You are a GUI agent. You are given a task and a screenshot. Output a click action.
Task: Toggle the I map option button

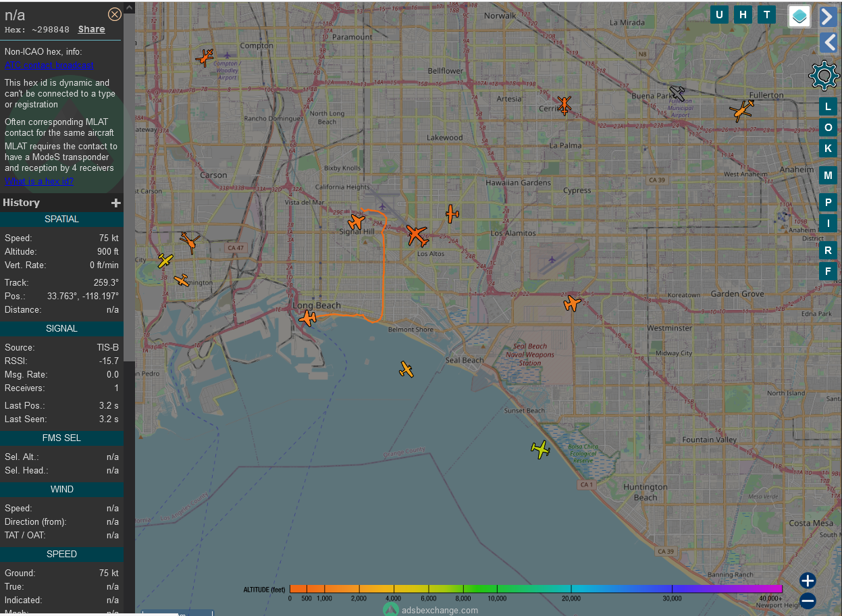828,223
